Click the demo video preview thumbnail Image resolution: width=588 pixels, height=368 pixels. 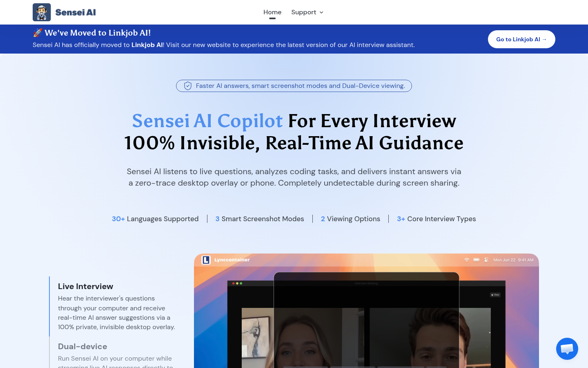pyautogui.click(x=366, y=311)
